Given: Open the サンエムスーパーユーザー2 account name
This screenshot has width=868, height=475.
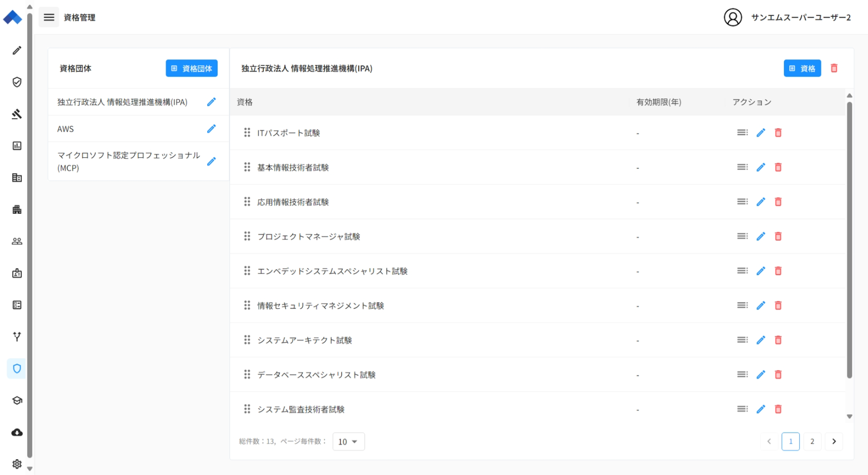Looking at the screenshot, I should tap(801, 17).
